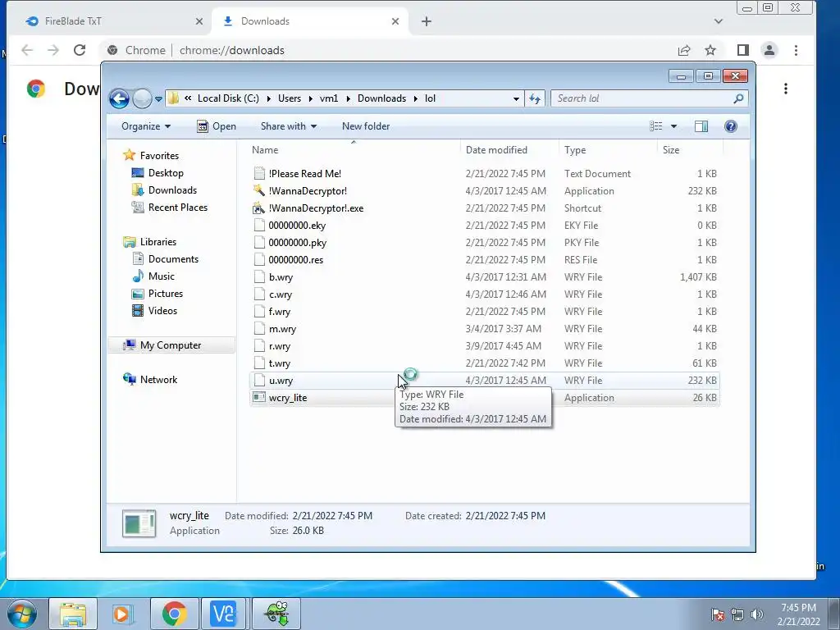Select My Computer in sidebar

[x=171, y=345]
